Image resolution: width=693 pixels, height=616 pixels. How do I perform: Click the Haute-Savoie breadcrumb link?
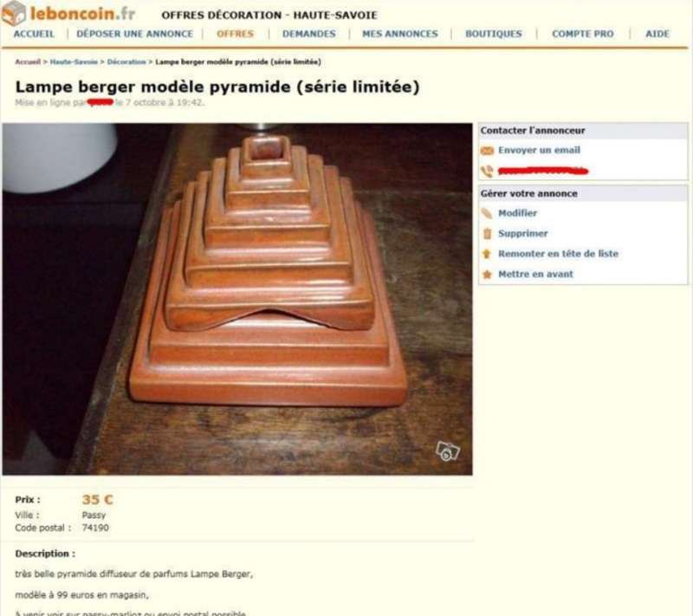(x=74, y=62)
